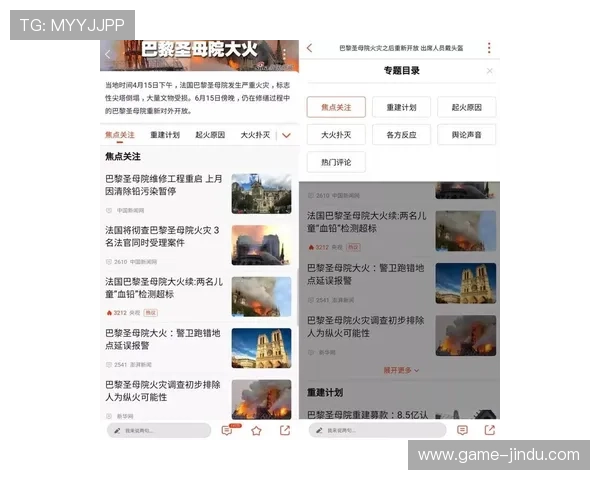Click the 3212 hot flame icon on left
Image resolution: width=600 pixels, height=480 pixels.
[109, 313]
